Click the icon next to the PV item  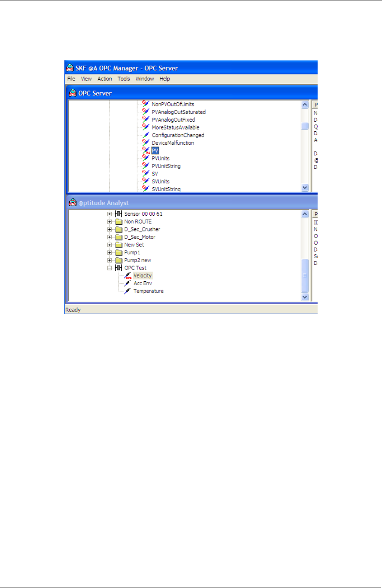point(146,150)
